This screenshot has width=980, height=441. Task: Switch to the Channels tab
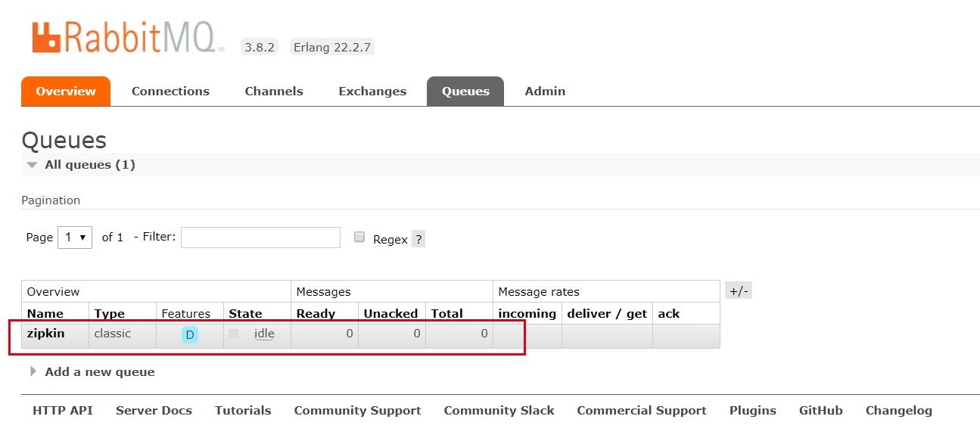(273, 91)
